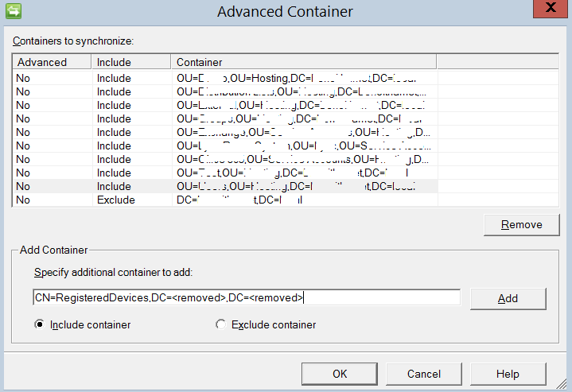This screenshot has height=392, width=572.
Task: Open Help for this dialog
Action: tap(507, 374)
